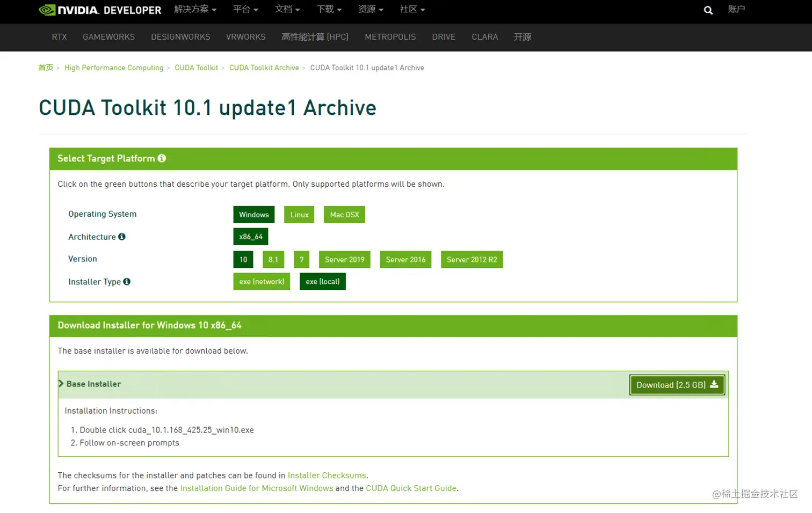The height and width of the screenshot is (513, 812).
Task: Open the RTX tab
Action: click(x=59, y=37)
